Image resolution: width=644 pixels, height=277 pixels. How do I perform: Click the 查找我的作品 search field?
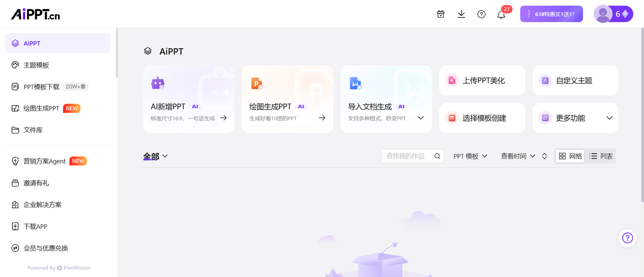click(412, 156)
